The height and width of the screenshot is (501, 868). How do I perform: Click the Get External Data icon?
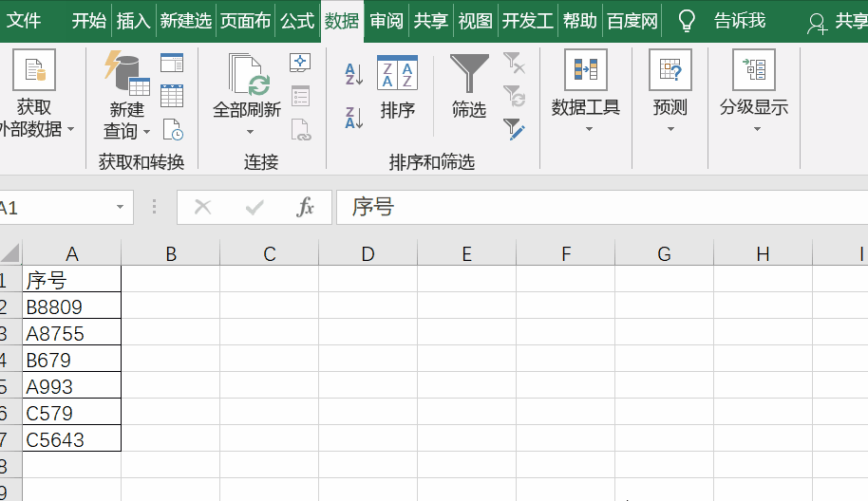(34, 69)
